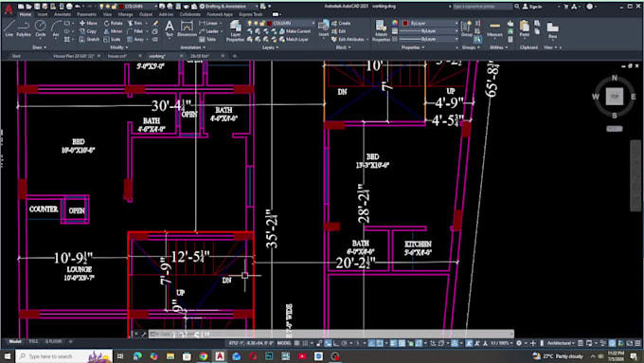The height and width of the screenshot is (363, 644).
Task: Open the Drafting & Annotation workspace dropdown
Action: coord(229,7)
